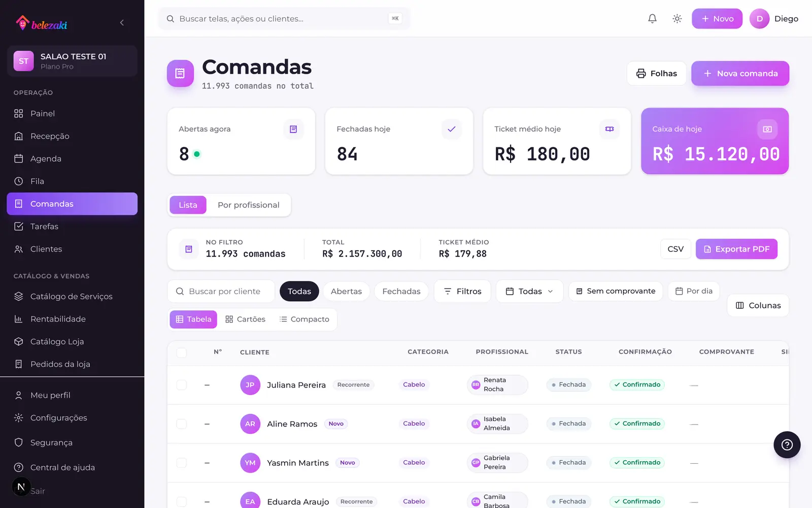Click the Nova comanda button
The image size is (812, 508).
click(x=740, y=74)
